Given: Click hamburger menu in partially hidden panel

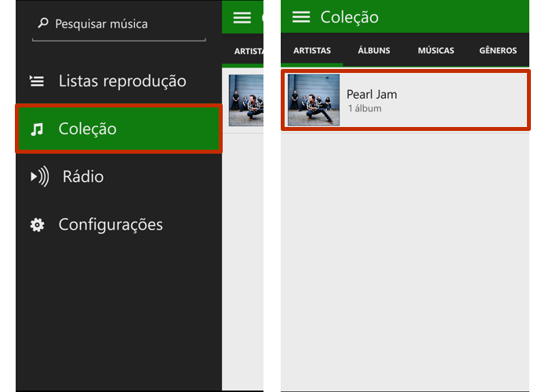Looking at the screenshot, I should coord(242,17).
